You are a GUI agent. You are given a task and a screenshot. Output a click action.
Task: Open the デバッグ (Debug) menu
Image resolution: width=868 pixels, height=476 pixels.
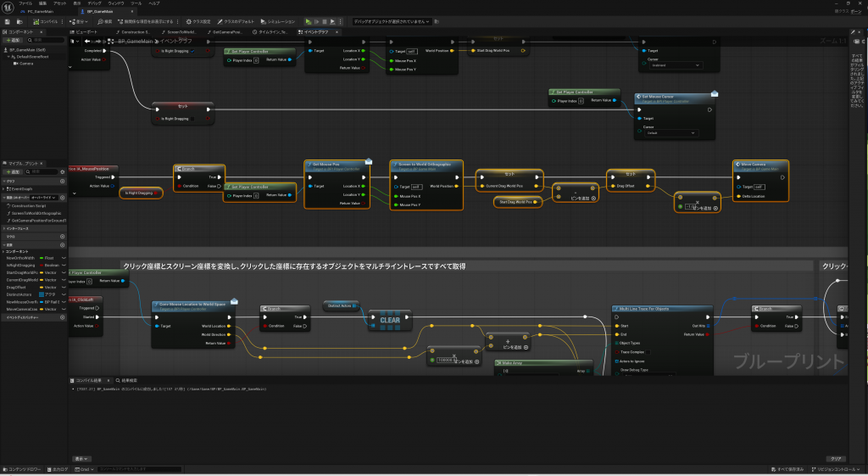(x=95, y=3)
